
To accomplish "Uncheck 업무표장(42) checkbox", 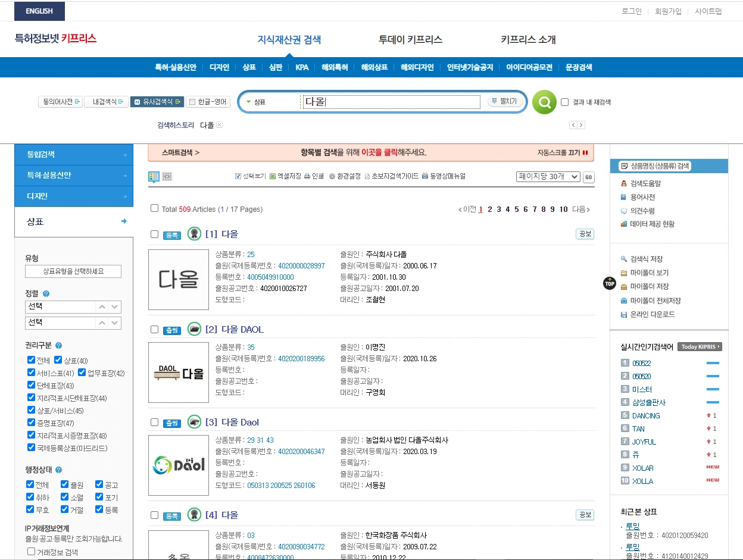I will (x=82, y=373).
